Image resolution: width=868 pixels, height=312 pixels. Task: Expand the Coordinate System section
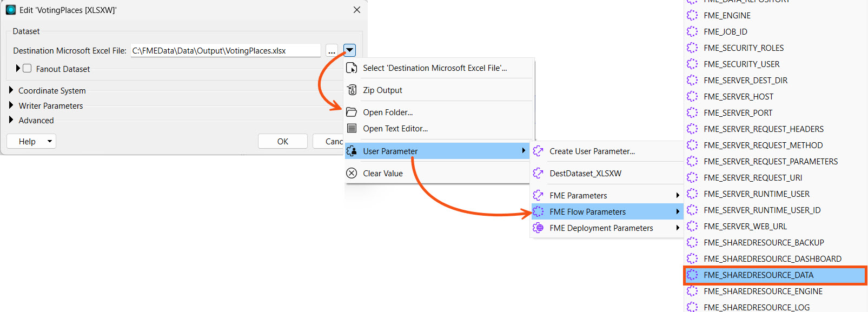tap(11, 90)
